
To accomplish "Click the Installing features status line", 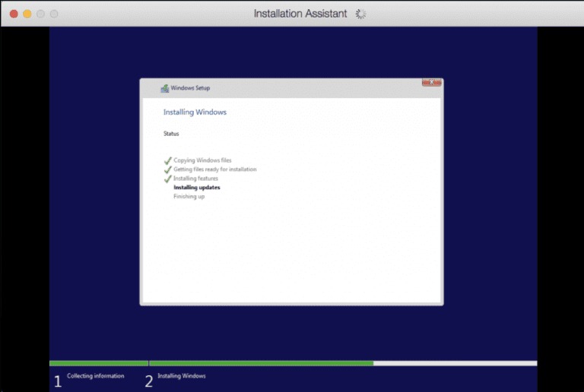I will (x=195, y=179).
